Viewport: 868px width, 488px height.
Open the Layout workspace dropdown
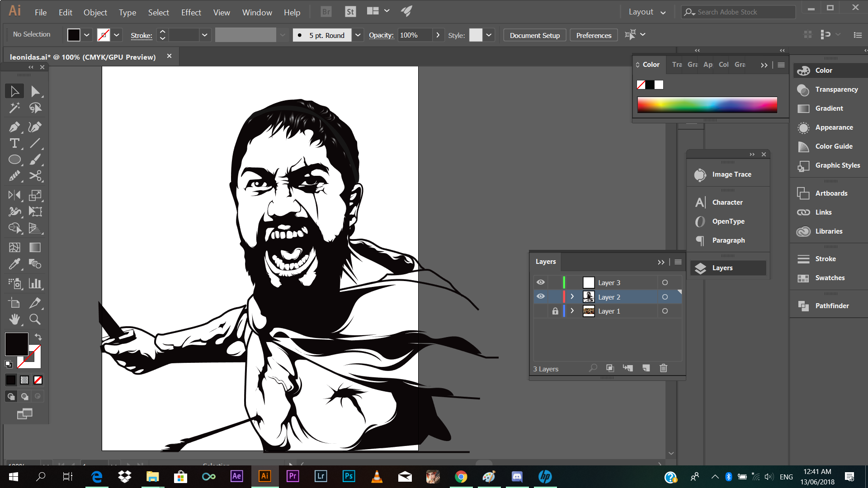coord(647,12)
